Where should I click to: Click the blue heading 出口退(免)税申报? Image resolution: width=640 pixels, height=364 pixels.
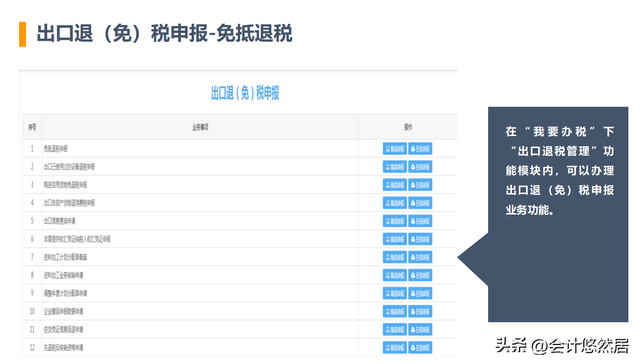click(x=245, y=93)
